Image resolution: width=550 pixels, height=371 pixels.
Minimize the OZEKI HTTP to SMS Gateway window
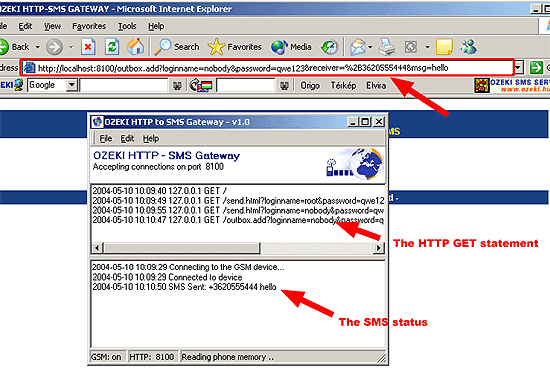coord(353,122)
